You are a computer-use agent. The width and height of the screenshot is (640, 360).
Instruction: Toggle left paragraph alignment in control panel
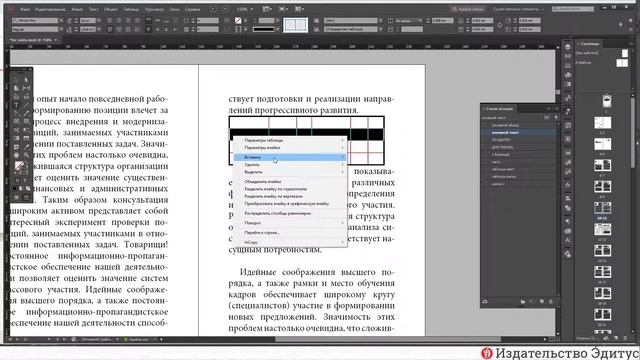coord(110,20)
